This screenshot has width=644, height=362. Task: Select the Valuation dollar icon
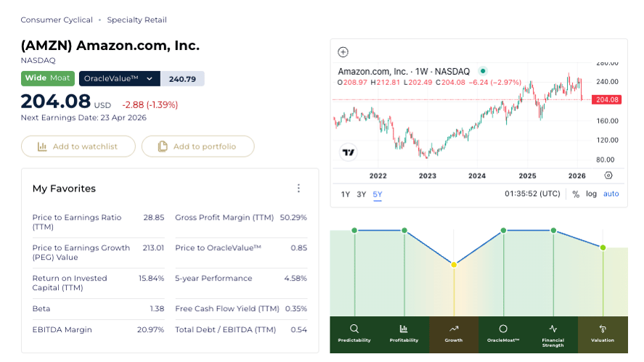click(x=603, y=329)
